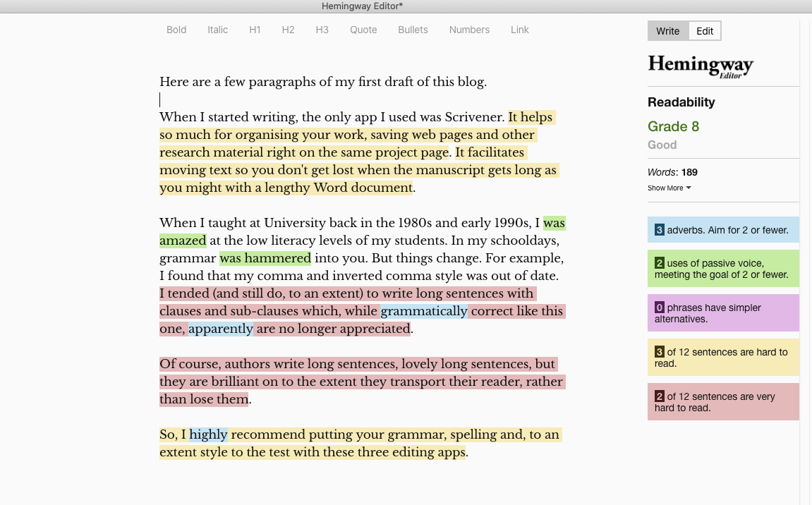Insert Numbers list
812x505 pixels.
(469, 30)
